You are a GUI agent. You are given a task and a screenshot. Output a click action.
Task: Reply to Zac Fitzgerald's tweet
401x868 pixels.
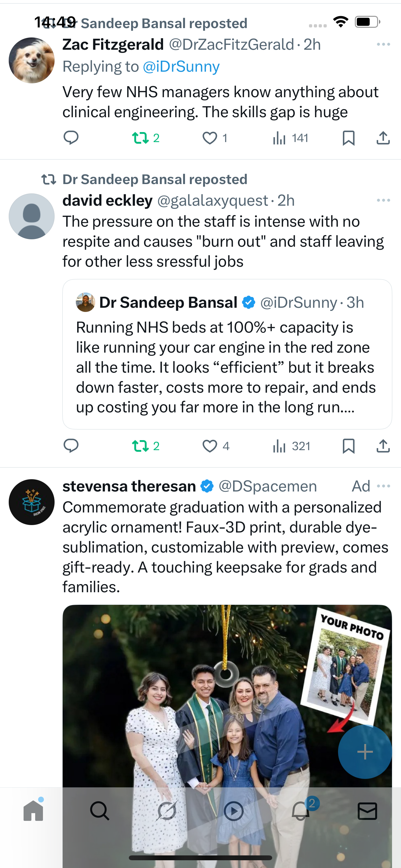pyautogui.click(x=71, y=138)
